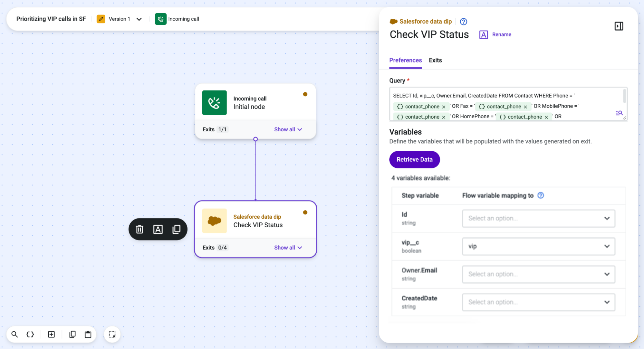
Task: Open canvas search magnifier tool
Action: [14, 334]
